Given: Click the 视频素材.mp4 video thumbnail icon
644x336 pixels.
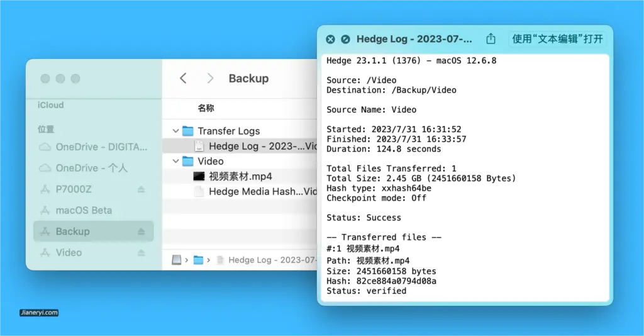Looking at the screenshot, I should [199, 176].
